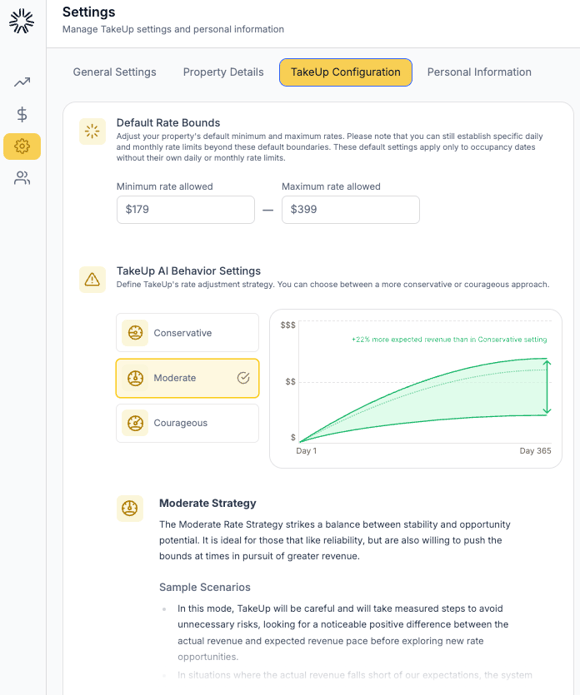This screenshot has height=695, width=580.
Task: Switch to Personal Information tab
Action: click(x=479, y=72)
